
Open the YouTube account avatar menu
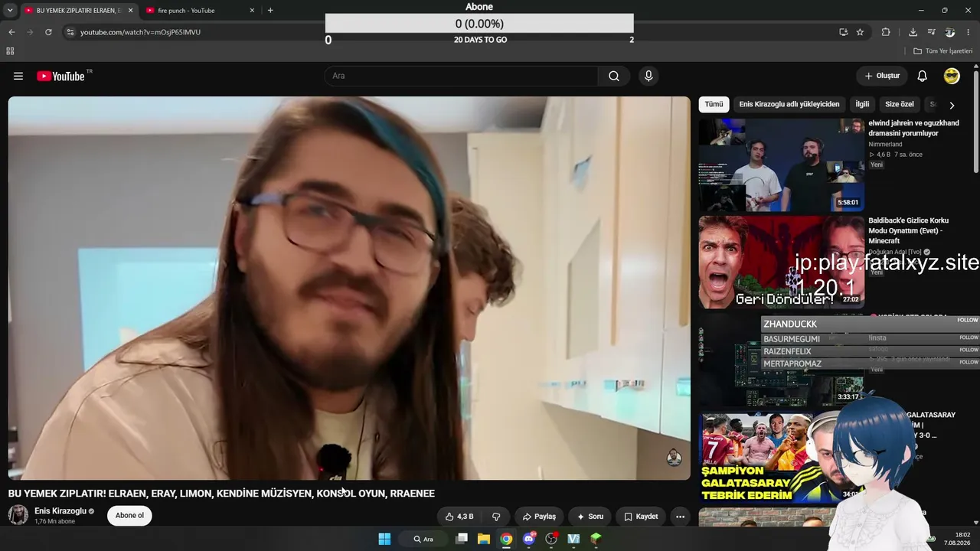[x=952, y=76]
